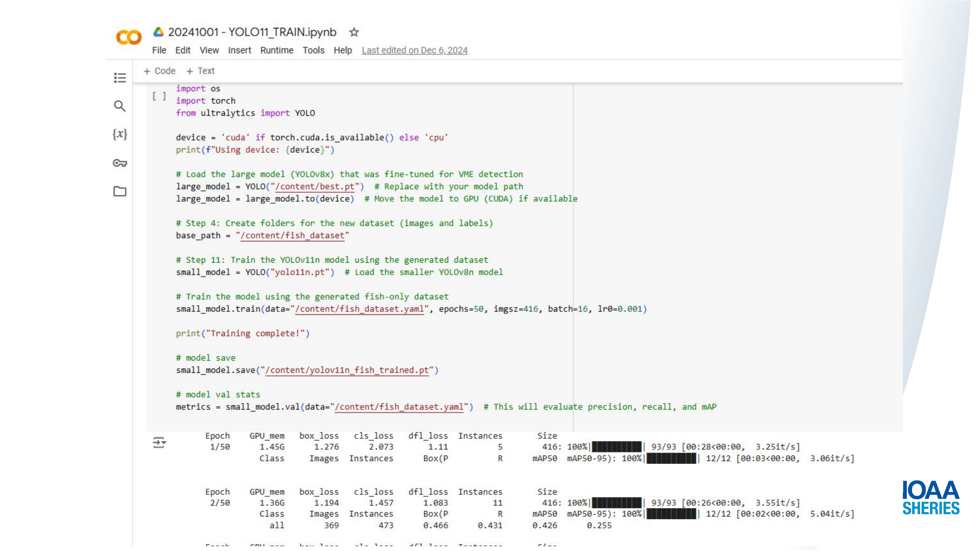Open the table of contents sidebar icon

[x=120, y=78]
